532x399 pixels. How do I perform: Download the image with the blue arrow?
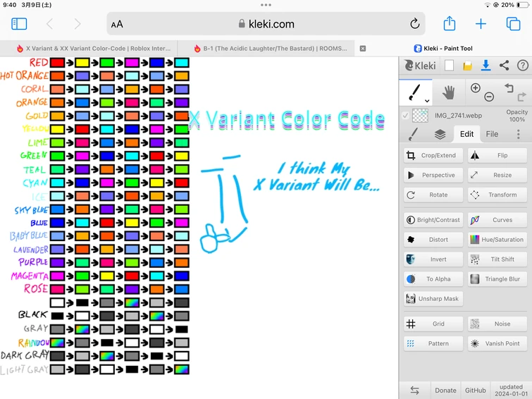point(486,65)
